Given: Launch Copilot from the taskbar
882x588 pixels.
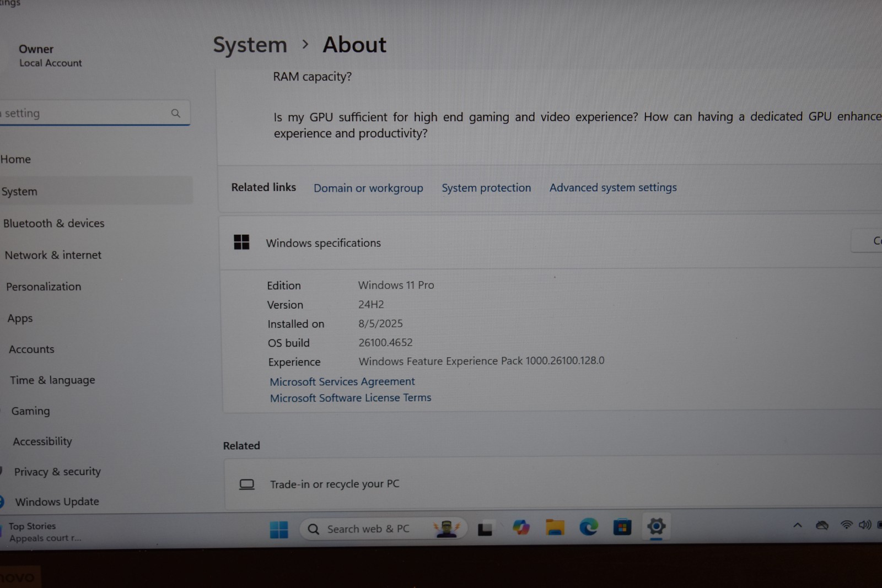Looking at the screenshot, I should [521, 527].
